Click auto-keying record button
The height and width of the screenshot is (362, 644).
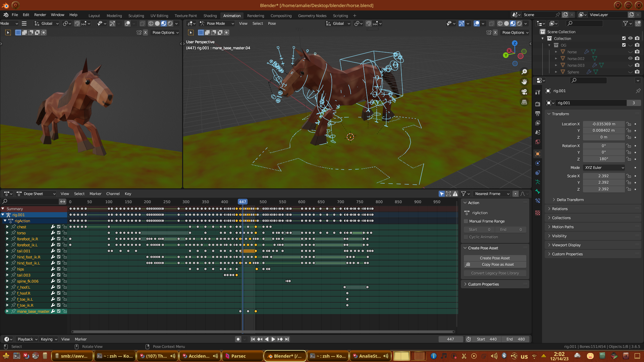coord(238,339)
